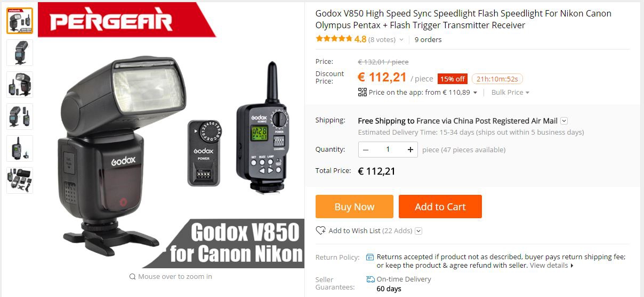The height and width of the screenshot is (297, 644).
Task: Open the shipping method dropdown arrow
Action: 564,121
